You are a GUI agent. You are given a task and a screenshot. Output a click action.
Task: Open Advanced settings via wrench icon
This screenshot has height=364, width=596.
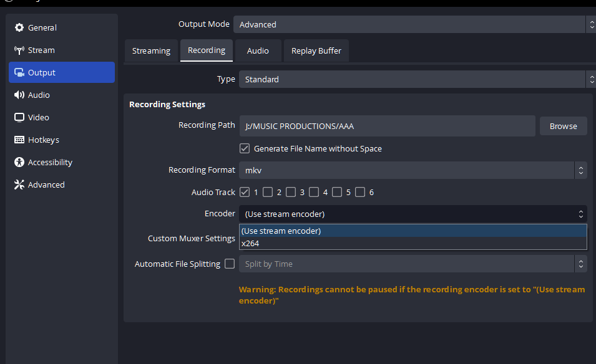(21, 184)
